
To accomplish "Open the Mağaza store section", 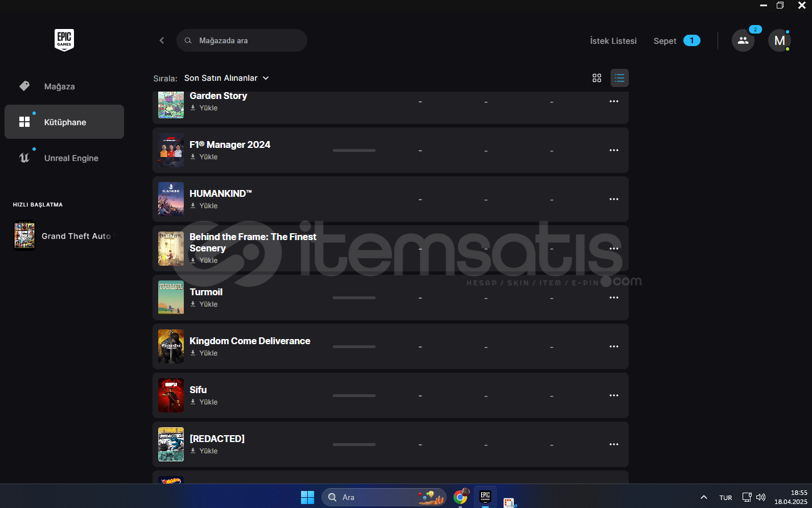I will point(64,86).
